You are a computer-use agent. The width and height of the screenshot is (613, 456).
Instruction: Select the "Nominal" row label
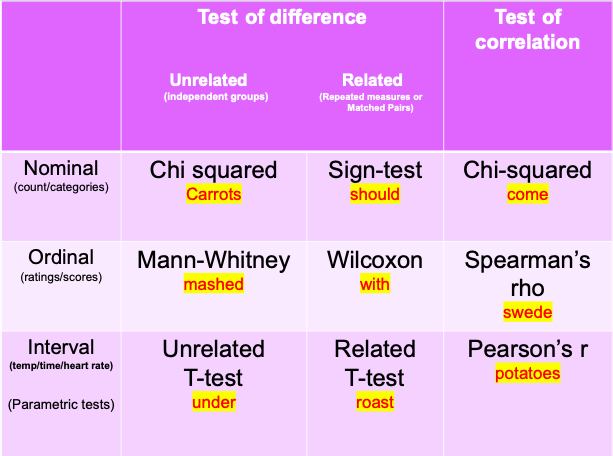pos(62,169)
